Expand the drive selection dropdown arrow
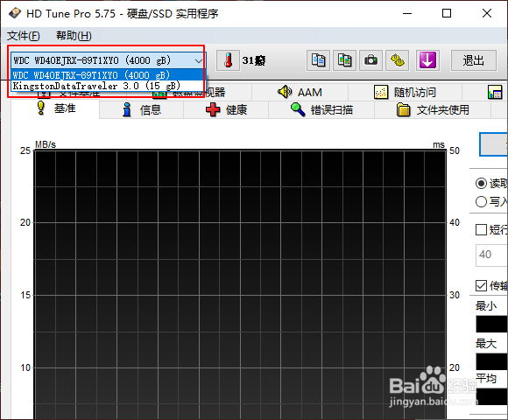The height and width of the screenshot is (420, 508). click(x=198, y=60)
